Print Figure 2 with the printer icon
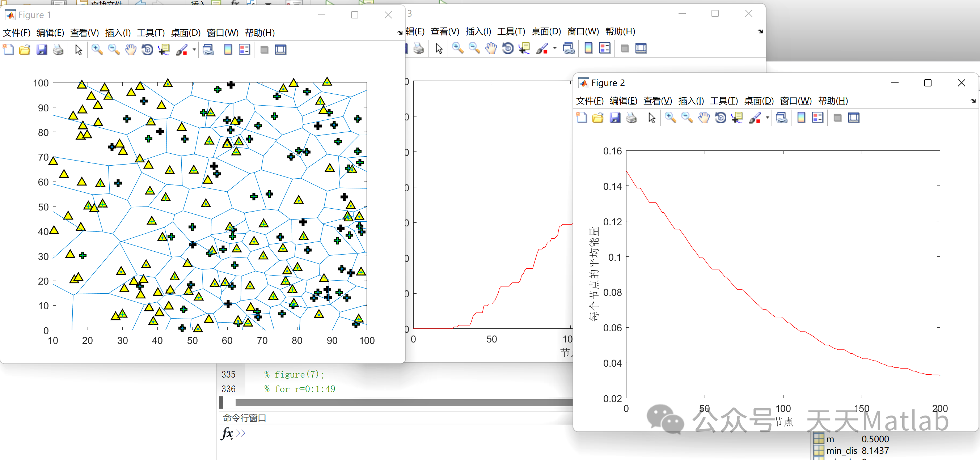Image resolution: width=980 pixels, height=460 pixels. pyautogui.click(x=631, y=118)
